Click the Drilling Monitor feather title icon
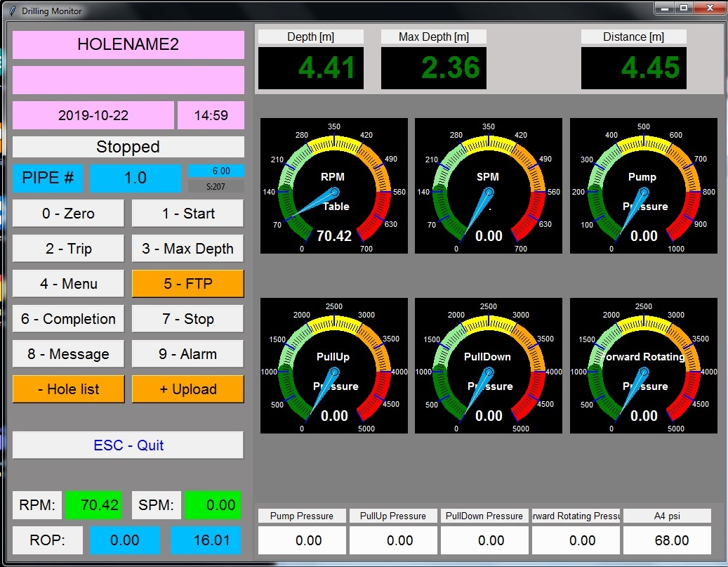 tap(13, 11)
